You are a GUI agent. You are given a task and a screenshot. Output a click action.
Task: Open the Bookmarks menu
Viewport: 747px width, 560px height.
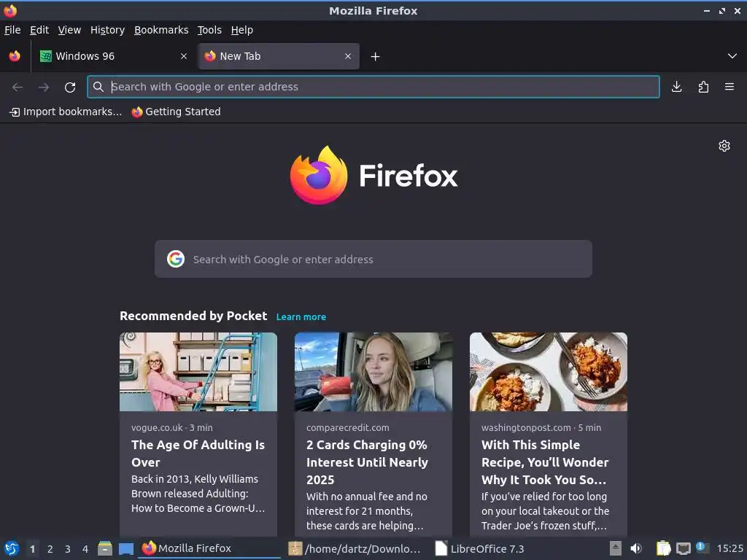click(x=161, y=30)
